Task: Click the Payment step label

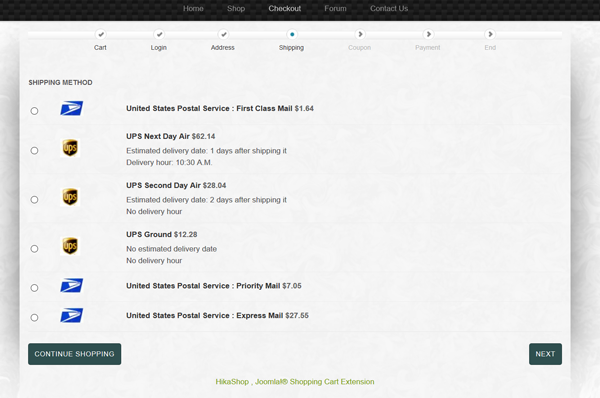Action: (428, 47)
